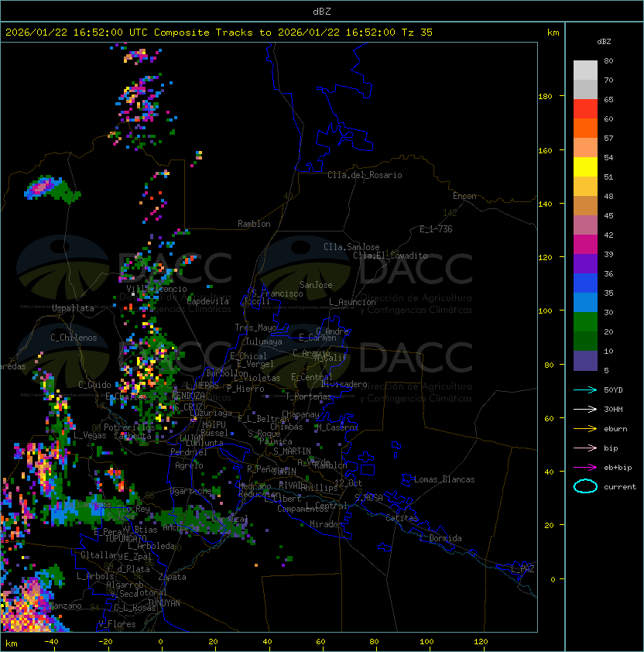Click the C_Chilenos map label
The width and height of the screenshot is (644, 652).
pos(74,338)
